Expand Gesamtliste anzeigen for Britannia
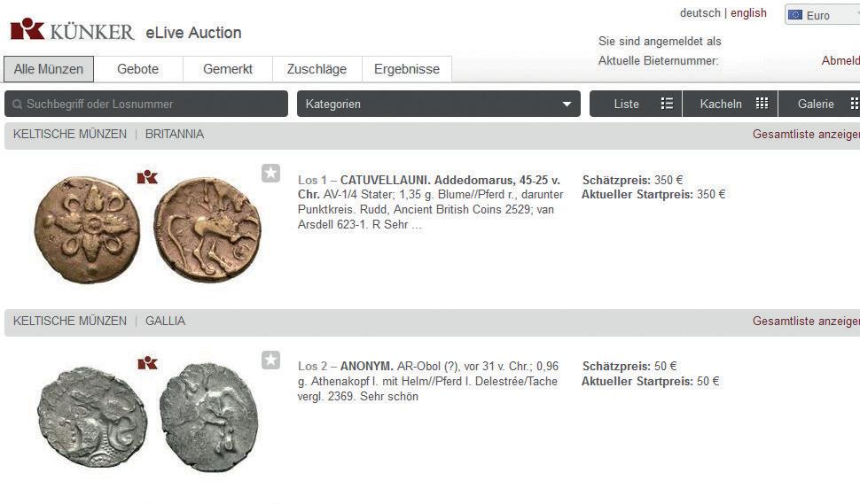Screen dimensions: 860x504 point(806,135)
